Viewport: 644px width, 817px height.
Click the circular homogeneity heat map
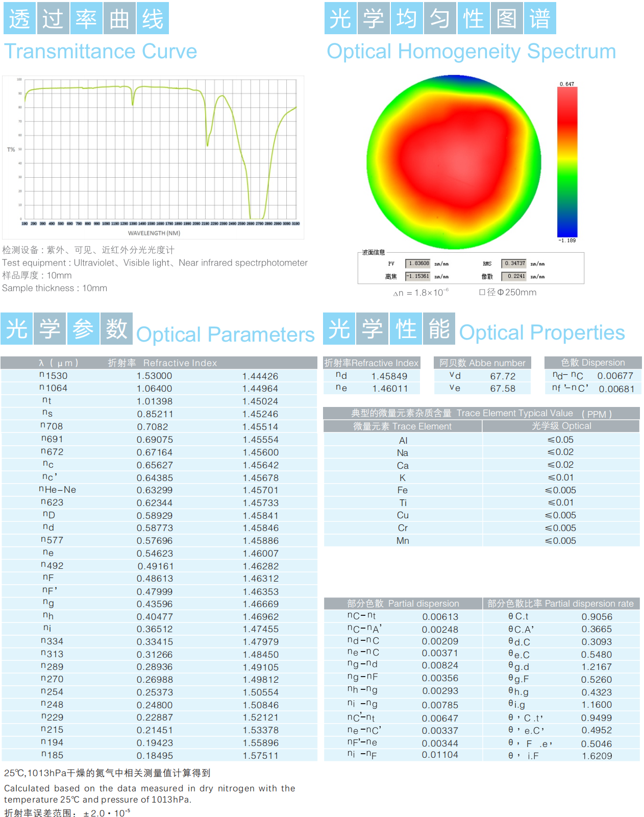tap(454, 162)
